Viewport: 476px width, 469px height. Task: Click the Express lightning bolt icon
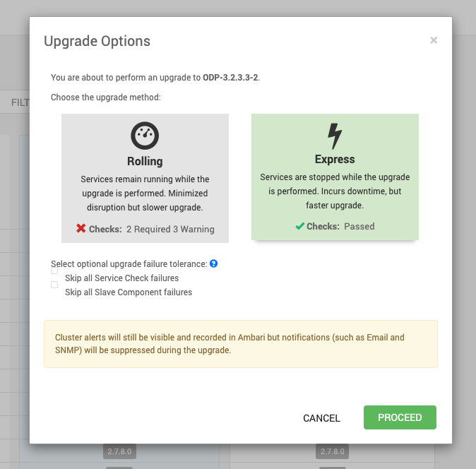pyautogui.click(x=335, y=136)
